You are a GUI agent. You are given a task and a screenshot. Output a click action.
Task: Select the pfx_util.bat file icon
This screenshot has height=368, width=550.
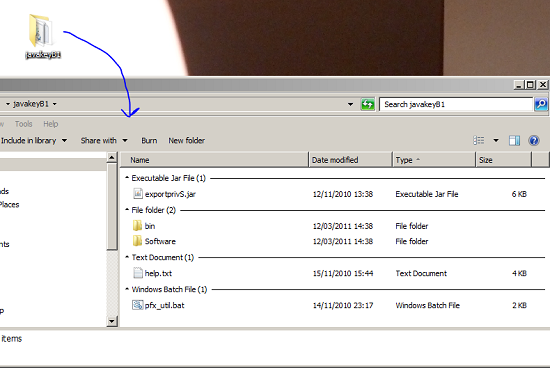(138, 305)
